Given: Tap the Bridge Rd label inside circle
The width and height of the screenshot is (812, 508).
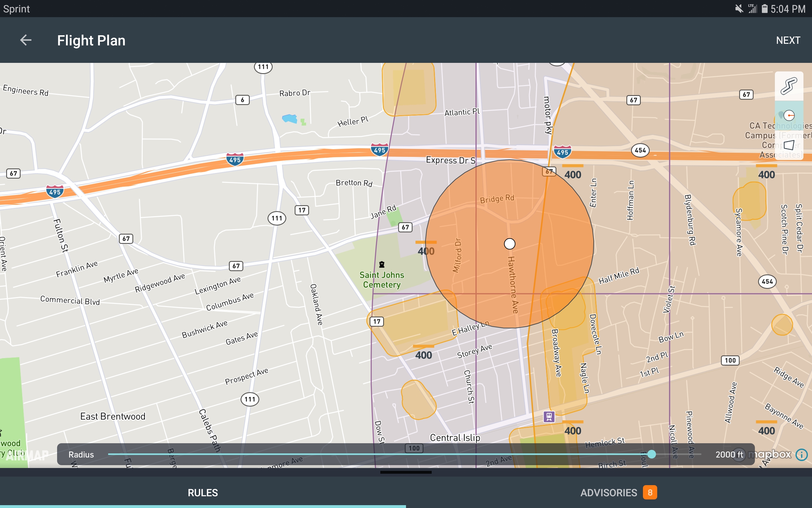Looking at the screenshot, I should click(497, 199).
